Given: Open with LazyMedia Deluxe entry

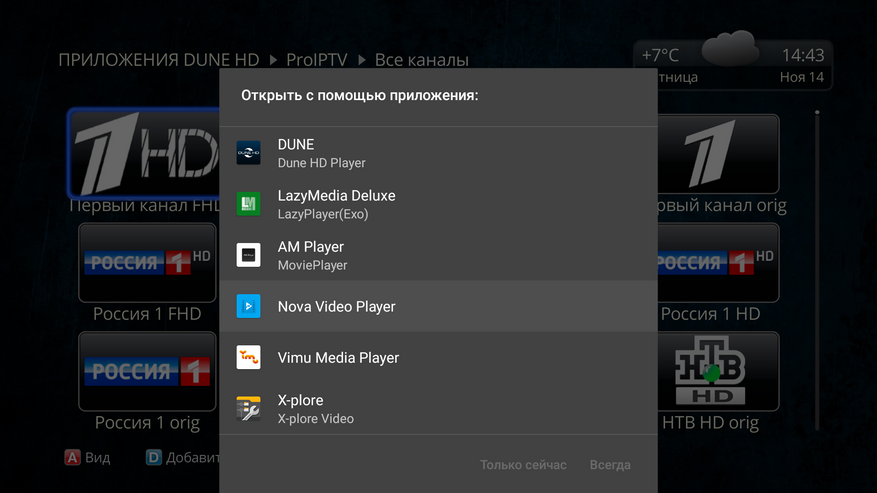Looking at the screenshot, I should (x=438, y=204).
